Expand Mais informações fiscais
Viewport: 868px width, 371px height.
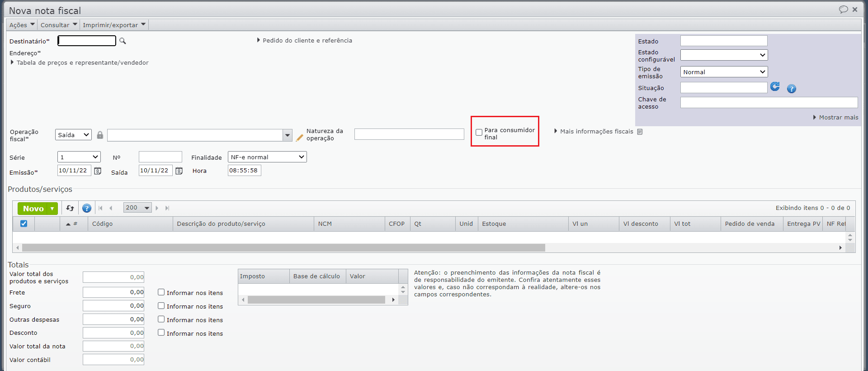[594, 131]
